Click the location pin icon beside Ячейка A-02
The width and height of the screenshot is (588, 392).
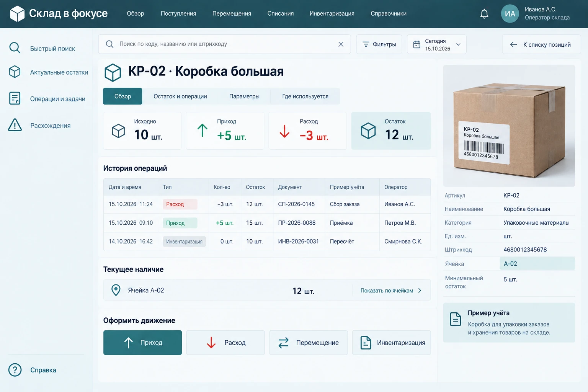(116, 290)
